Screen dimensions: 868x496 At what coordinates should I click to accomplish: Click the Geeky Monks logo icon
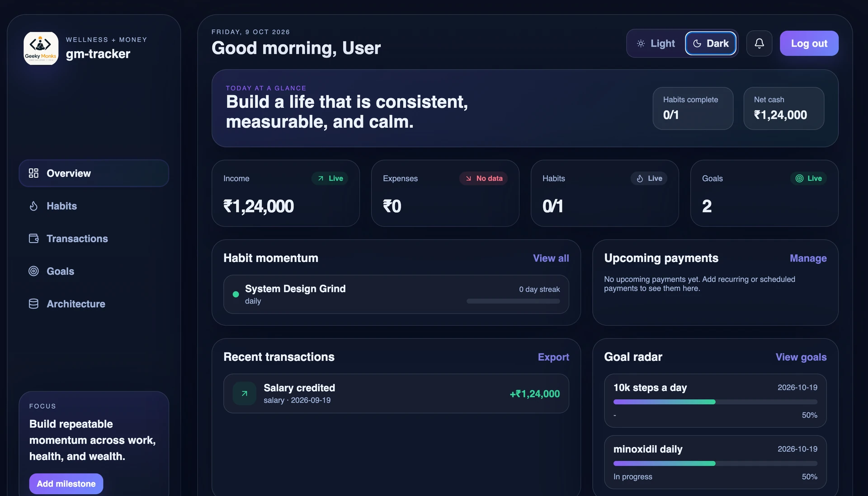click(x=41, y=48)
